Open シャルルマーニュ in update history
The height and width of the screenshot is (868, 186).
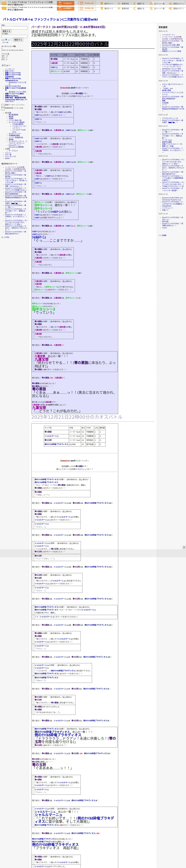(168, 35)
